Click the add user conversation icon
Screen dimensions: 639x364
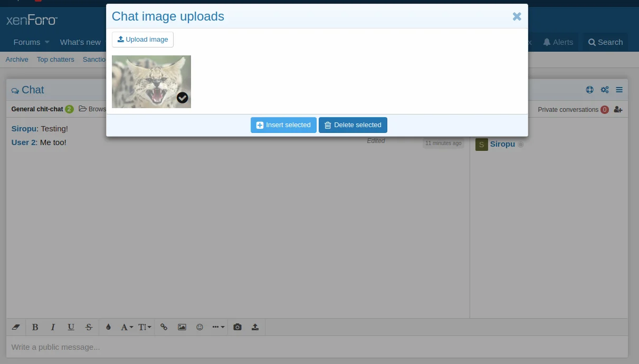tap(618, 110)
